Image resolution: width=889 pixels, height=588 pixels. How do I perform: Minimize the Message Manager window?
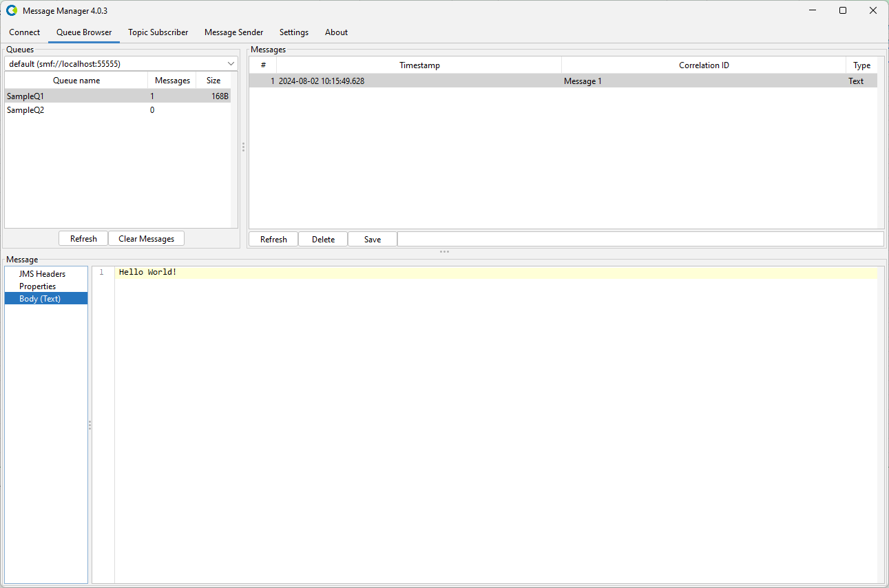812,10
